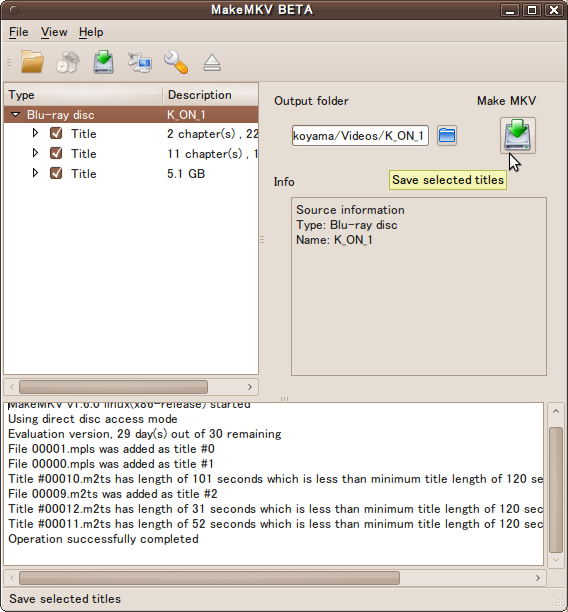This screenshot has height=612, width=568.
Task: Click "File 00009.m2ts was added" log line
Action: (x=113, y=494)
